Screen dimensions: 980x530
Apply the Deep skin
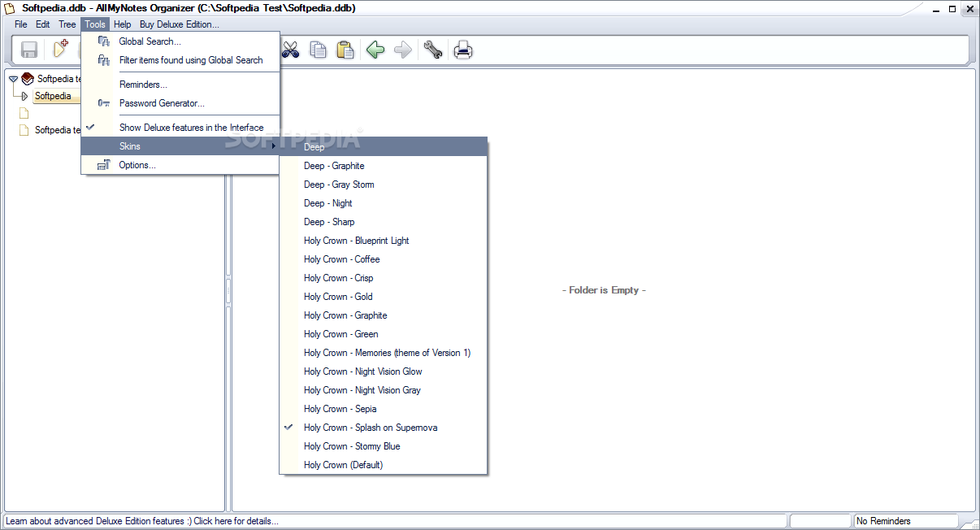383,147
